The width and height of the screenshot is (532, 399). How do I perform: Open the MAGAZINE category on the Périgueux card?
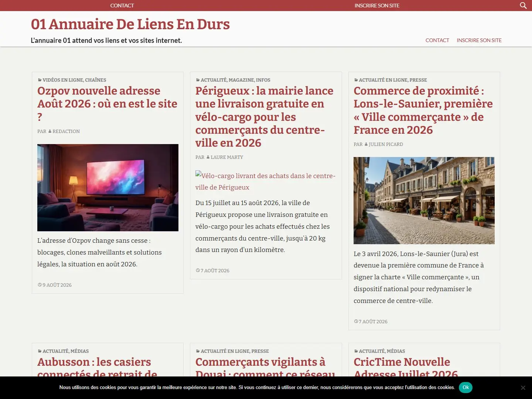pos(241,80)
